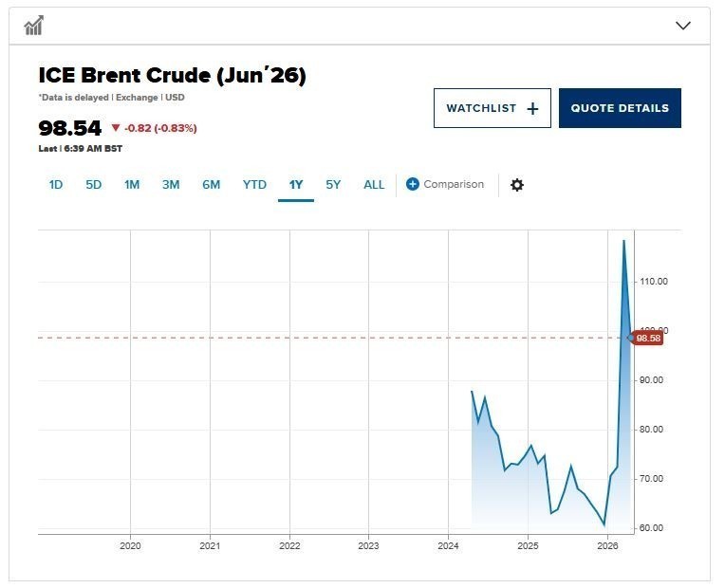Click the Quote Details button
The image size is (725, 588).
click(620, 108)
